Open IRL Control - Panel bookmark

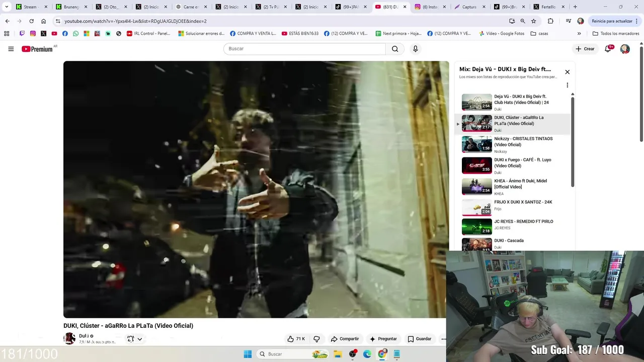coord(149,34)
